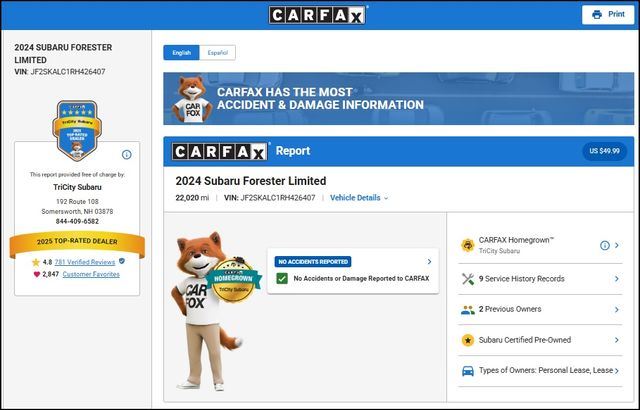The width and height of the screenshot is (640, 410).
Task: Open the Types of Owners row chevron
Action: pyautogui.click(x=617, y=371)
